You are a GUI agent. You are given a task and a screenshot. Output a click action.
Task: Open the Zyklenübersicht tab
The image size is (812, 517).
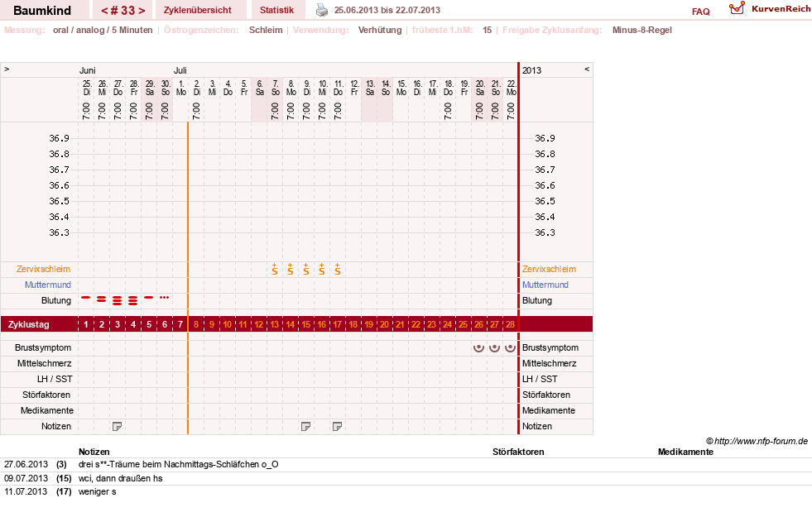click(197, 10)
